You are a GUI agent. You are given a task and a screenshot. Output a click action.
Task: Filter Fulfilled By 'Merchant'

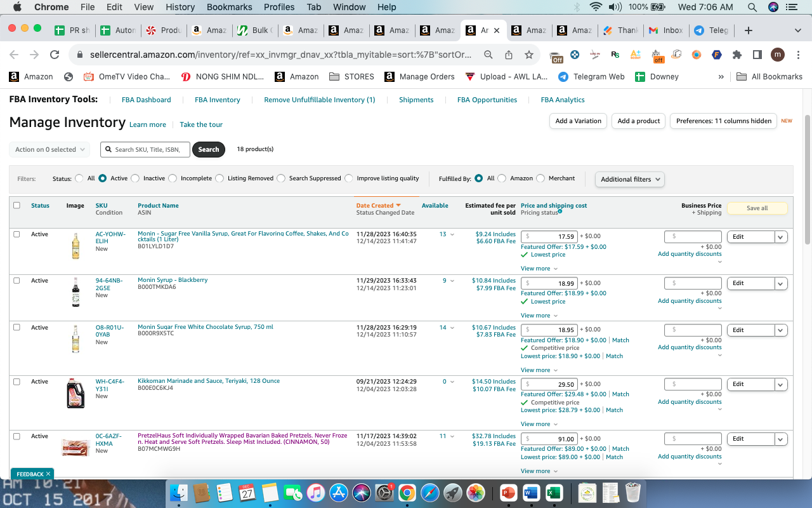540,178
